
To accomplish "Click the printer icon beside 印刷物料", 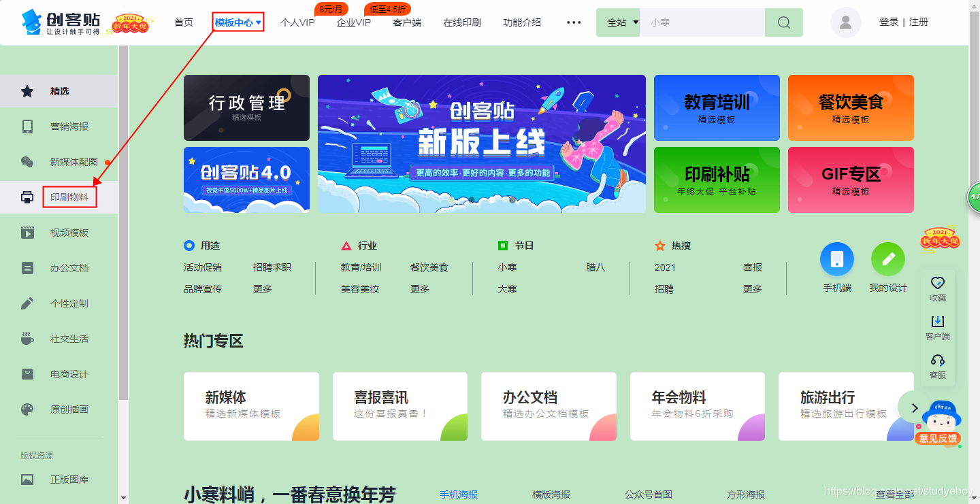I will click(x=27, y=197).
